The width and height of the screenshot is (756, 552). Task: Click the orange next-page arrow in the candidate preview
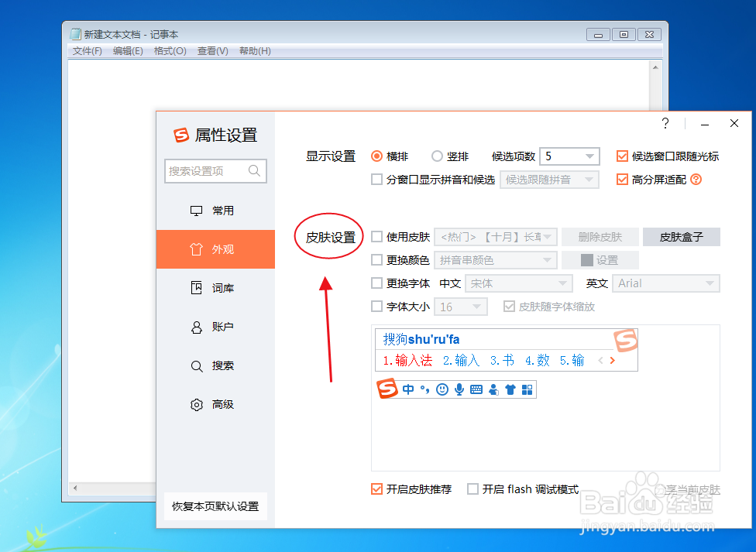click(x=613, y=360)
